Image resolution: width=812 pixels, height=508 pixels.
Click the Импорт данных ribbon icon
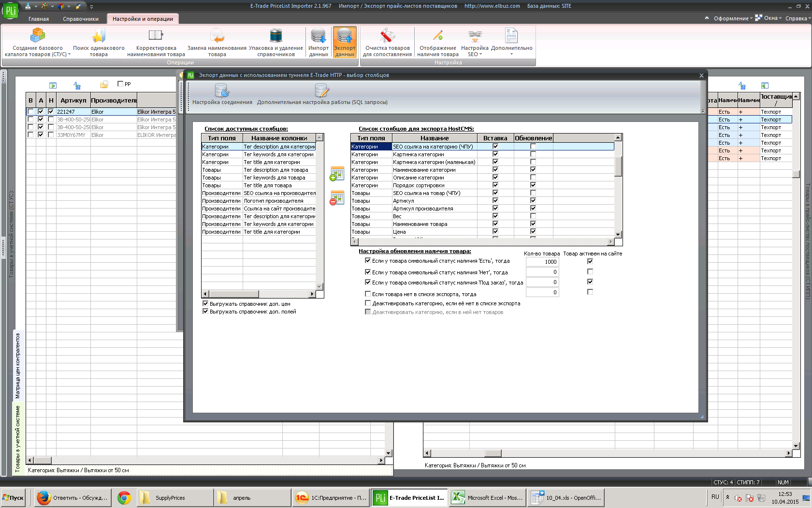pyautogui.click(x=319, y=42)
